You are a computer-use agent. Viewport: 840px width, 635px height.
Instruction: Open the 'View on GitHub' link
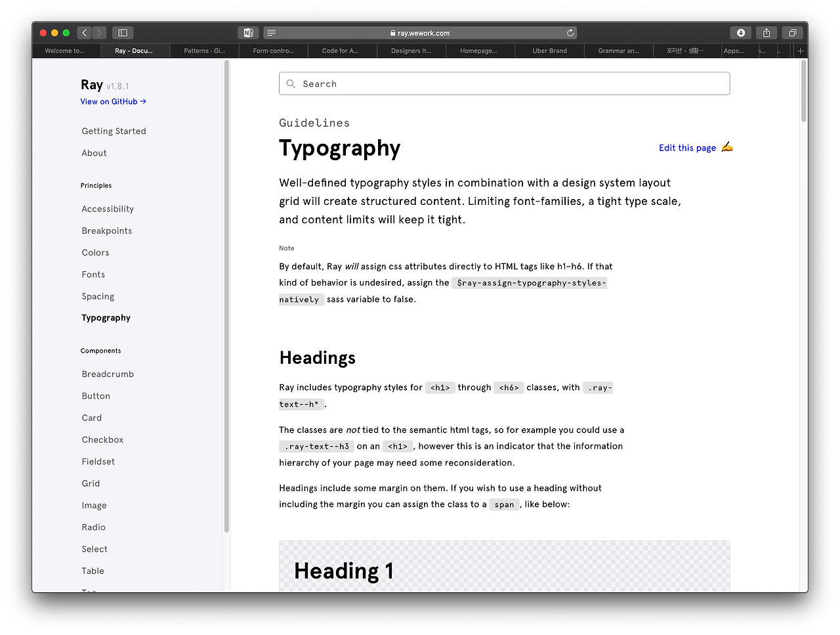point(114,102)
